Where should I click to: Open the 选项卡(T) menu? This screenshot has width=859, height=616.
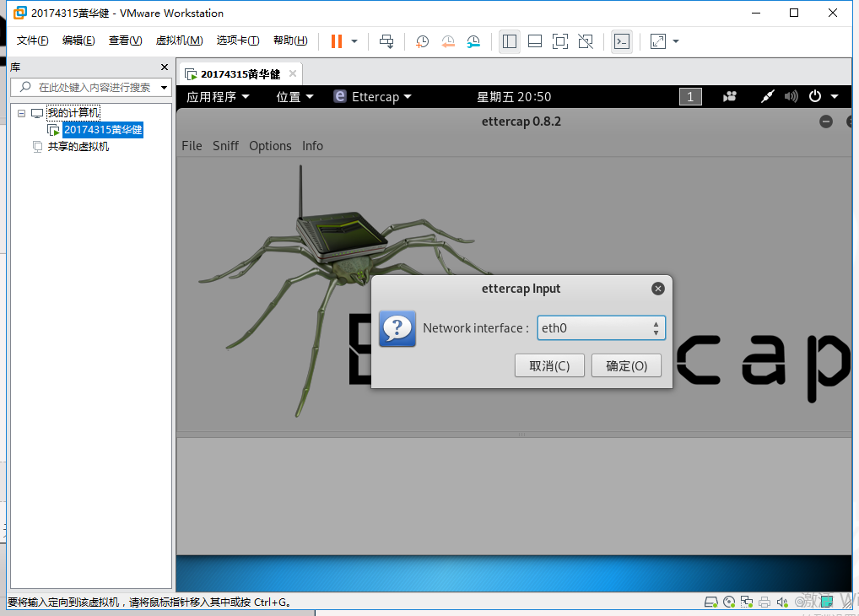238,40
